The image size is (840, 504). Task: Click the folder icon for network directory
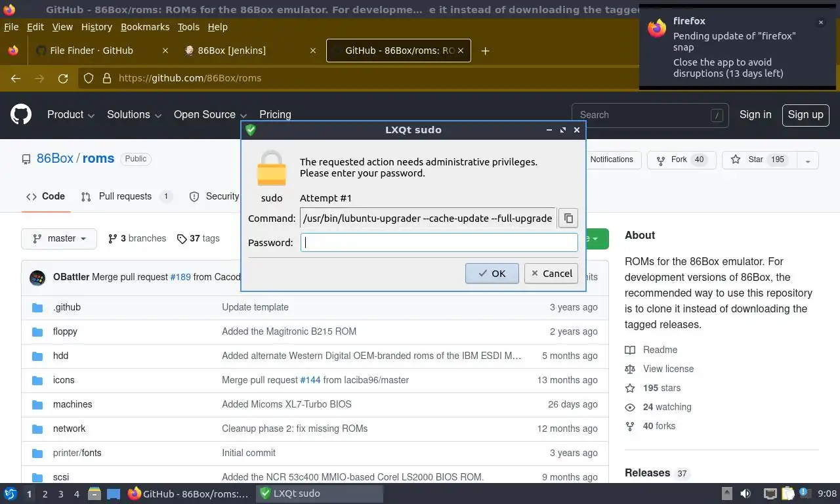point(37,429)
